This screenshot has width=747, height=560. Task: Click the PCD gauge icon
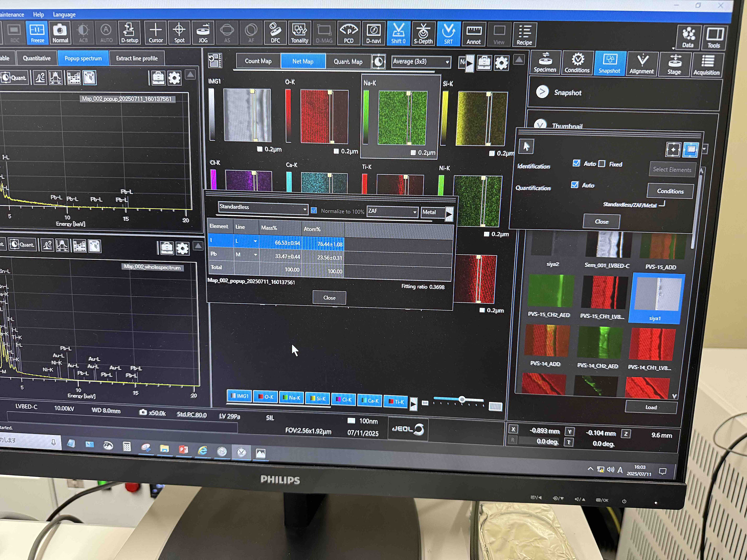[x=349, y=33]
